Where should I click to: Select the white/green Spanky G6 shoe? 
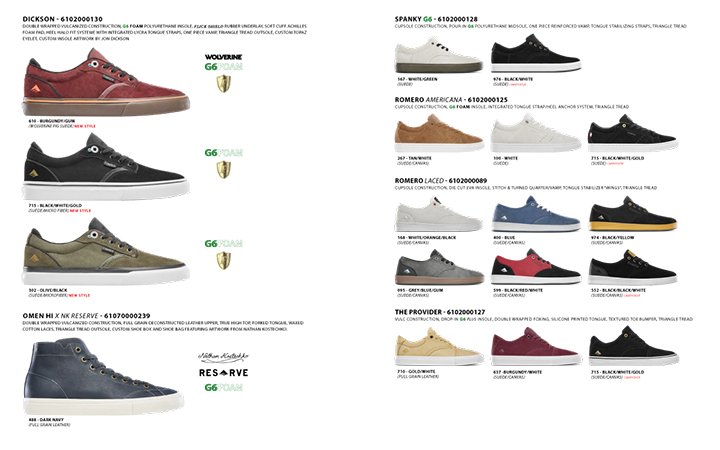(x=439, y=56)
